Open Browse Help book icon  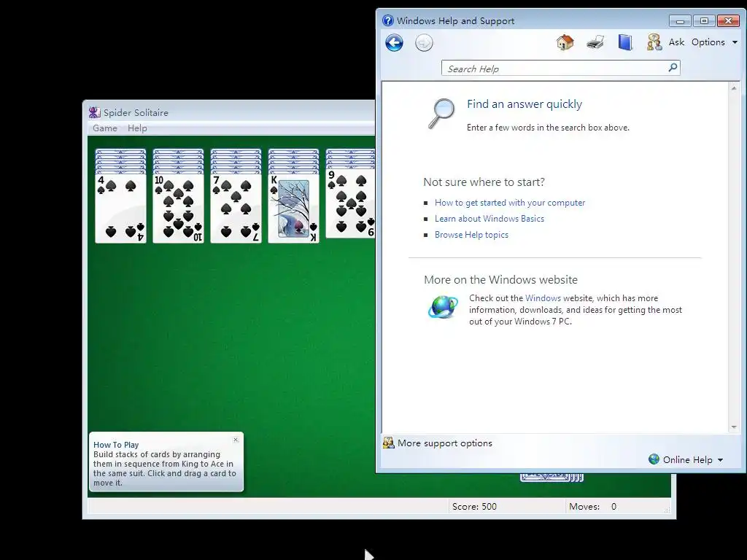click(x=625, y=42)
